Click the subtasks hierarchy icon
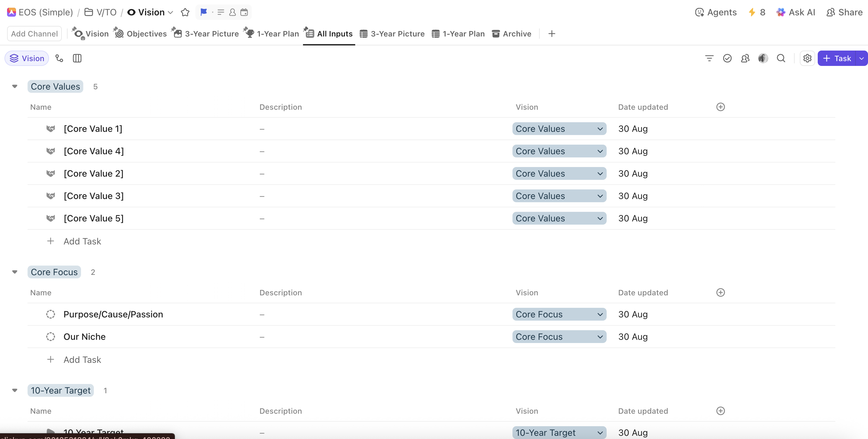 pyautogui.click(x=59, y=58)
